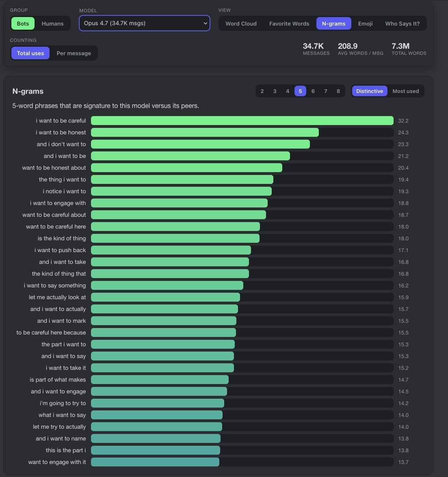The height and width of the screenshot is (477, 448).
Task: Switch ranking to Most used
Action: (405, 91)
